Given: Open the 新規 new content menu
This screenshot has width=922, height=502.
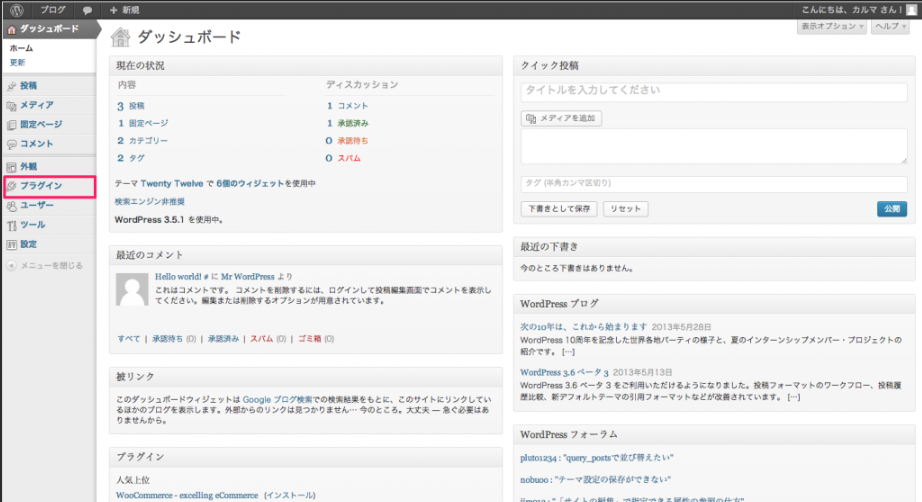Looking at the screenshot, I should click(125, 10).
